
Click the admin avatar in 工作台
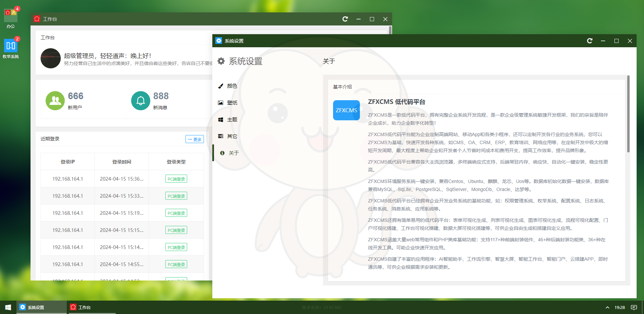click(x=51, y=58)
